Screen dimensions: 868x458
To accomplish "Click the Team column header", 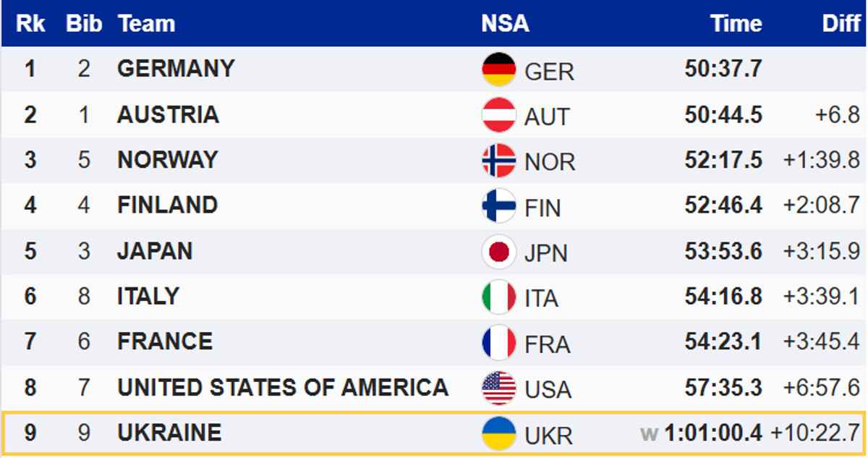I will point(146,24).
